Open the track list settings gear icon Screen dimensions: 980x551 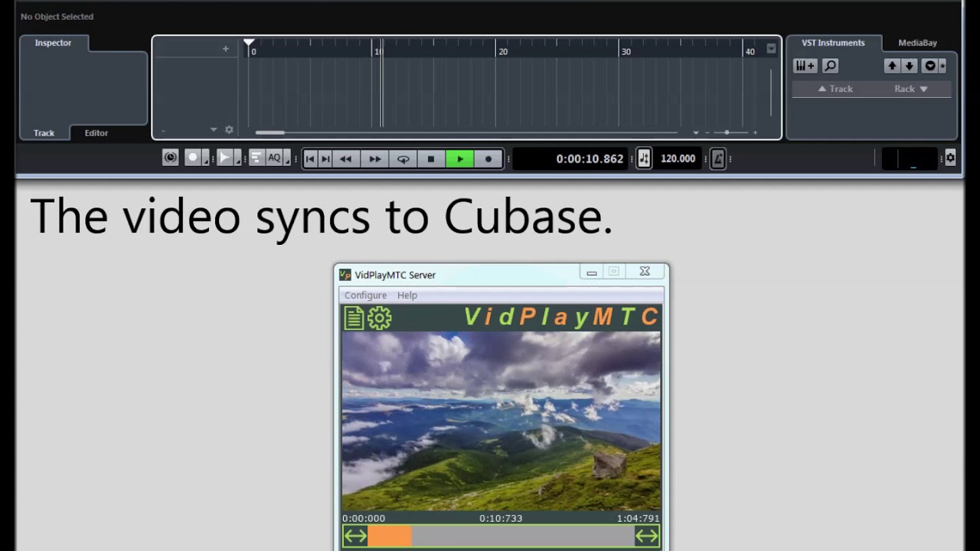(x=229, y=130)
